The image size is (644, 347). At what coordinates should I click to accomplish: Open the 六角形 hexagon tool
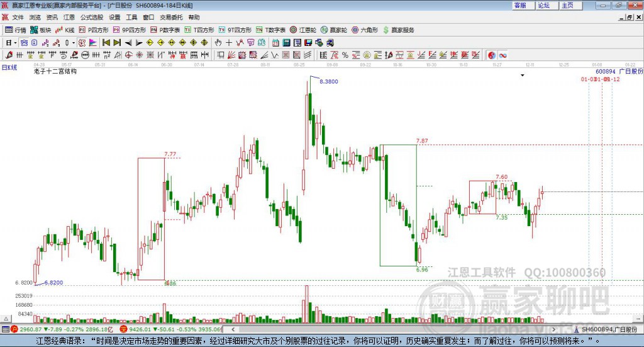point(365,30)
